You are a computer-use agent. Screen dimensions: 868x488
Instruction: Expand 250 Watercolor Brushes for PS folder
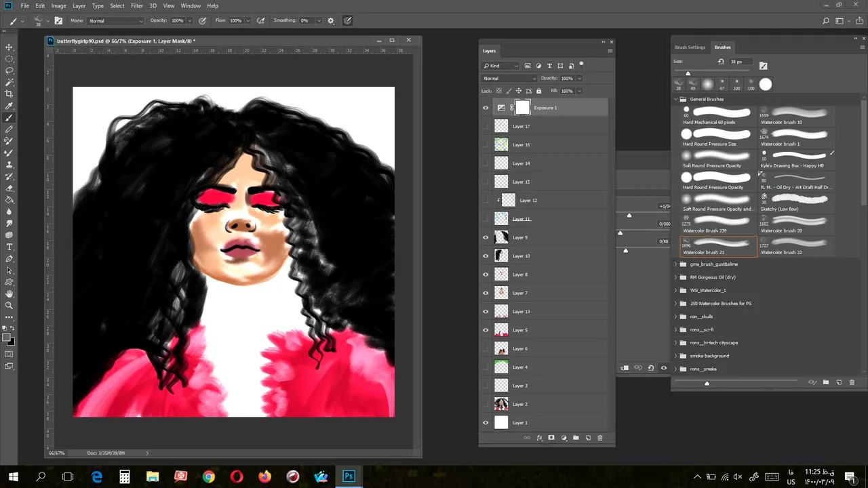tap(675, 304)
